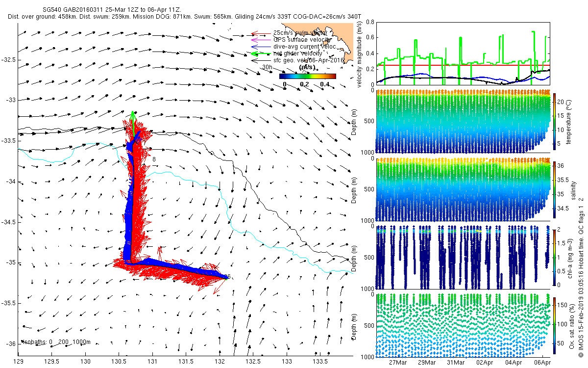Image resolution: width=588 pixels, height=368 pixels.
Task: Click the green net glider velocity arrow on map
Action: 133,123
